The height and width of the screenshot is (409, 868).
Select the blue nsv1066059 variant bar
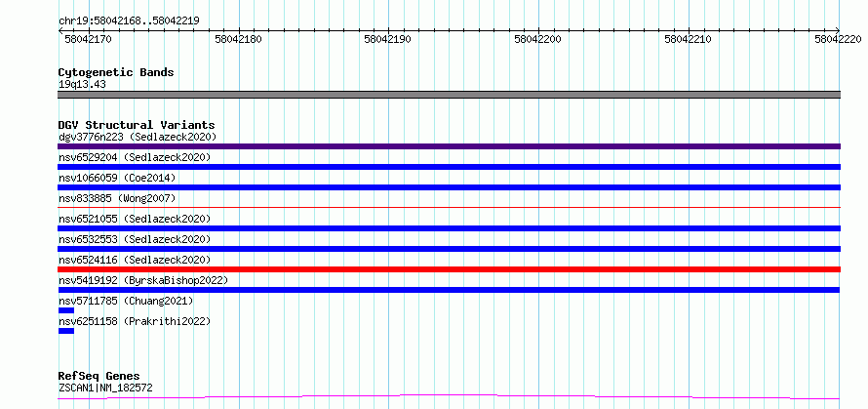[x=449, y=187]
